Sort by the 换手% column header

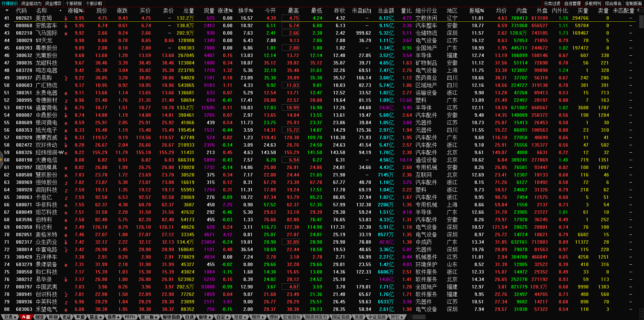point(245,11)
